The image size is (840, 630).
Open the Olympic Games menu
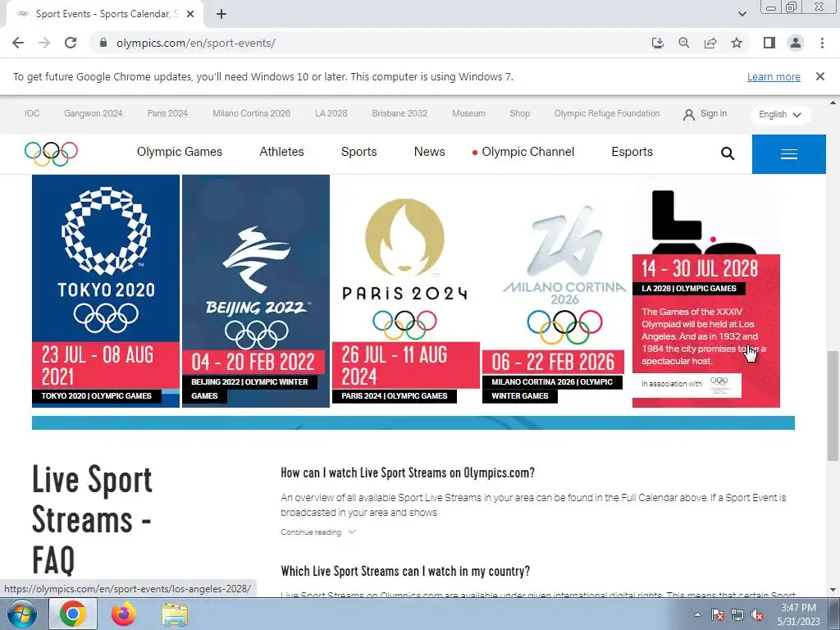pos(180,152)
